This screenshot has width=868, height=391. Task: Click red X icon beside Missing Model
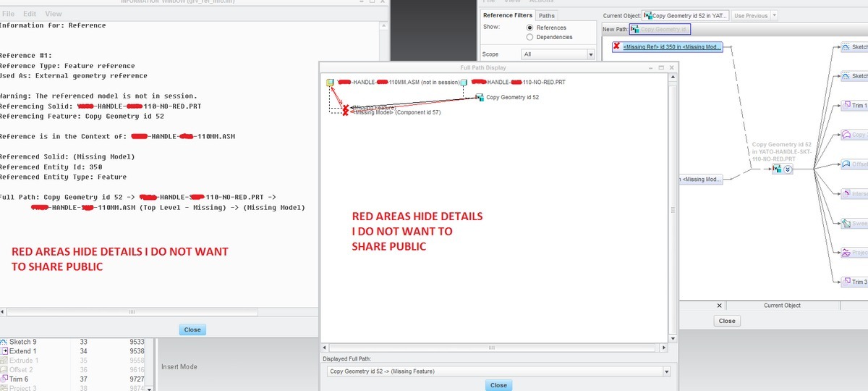(346, 112)
